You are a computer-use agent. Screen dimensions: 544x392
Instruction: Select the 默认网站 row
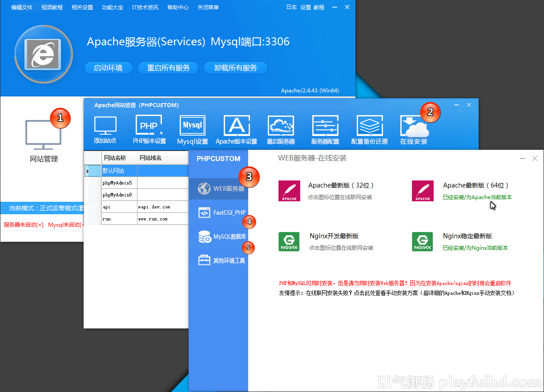137,171
